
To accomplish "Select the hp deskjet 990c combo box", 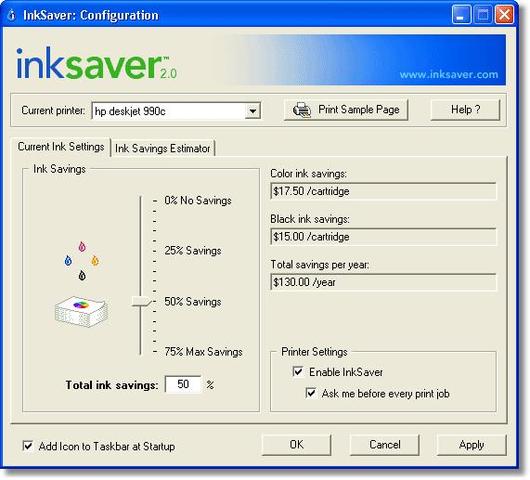I will pos(176,111).
